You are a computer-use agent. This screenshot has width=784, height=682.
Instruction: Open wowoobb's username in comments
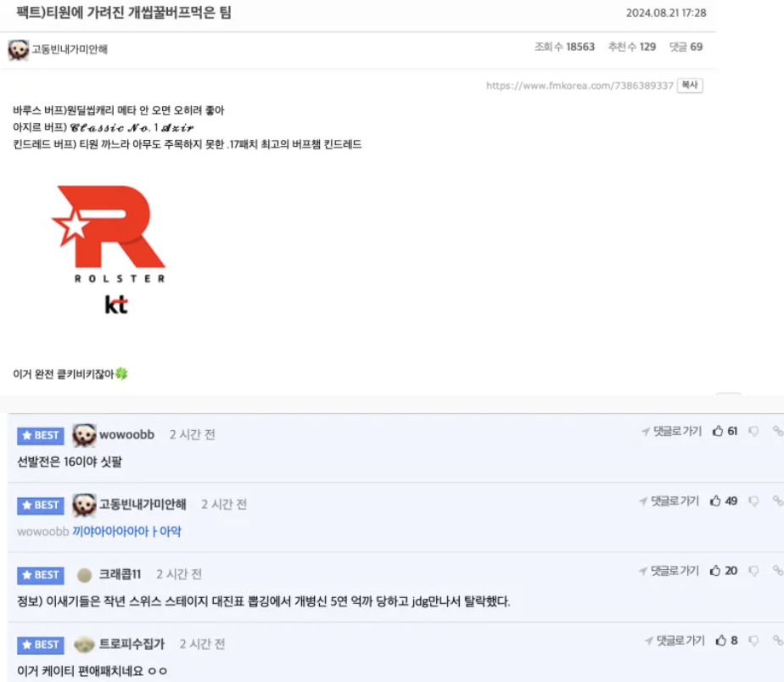tap(126, 434)
